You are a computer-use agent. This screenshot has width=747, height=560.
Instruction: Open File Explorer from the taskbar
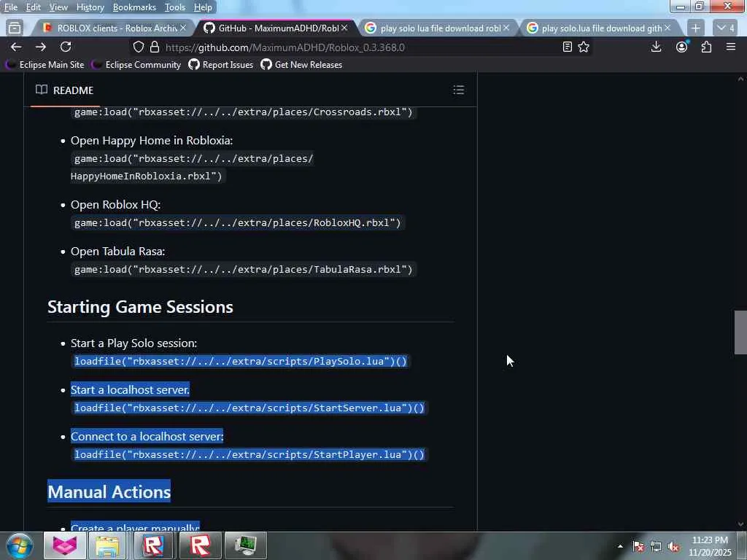pos(108,545)
